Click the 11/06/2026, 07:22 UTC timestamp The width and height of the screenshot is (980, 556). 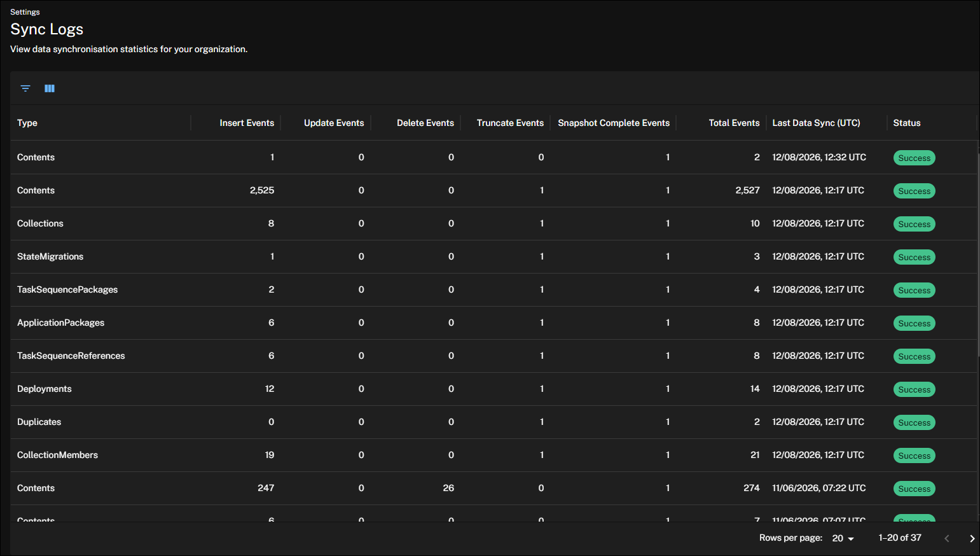pos(819,488)
